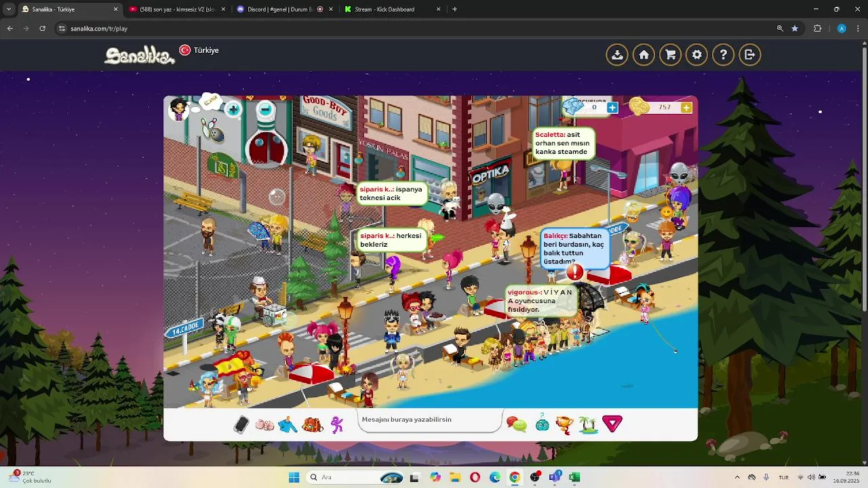Click the 'herkesi bekleriz' chat bubble
This screenshot has height=488, width=868.
(x=392, y=240)
